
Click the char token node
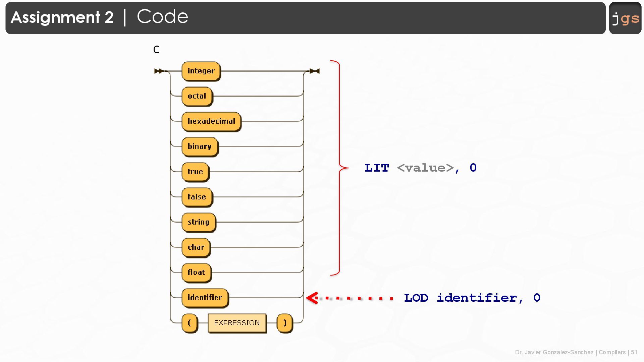click(x=196, y=247)
